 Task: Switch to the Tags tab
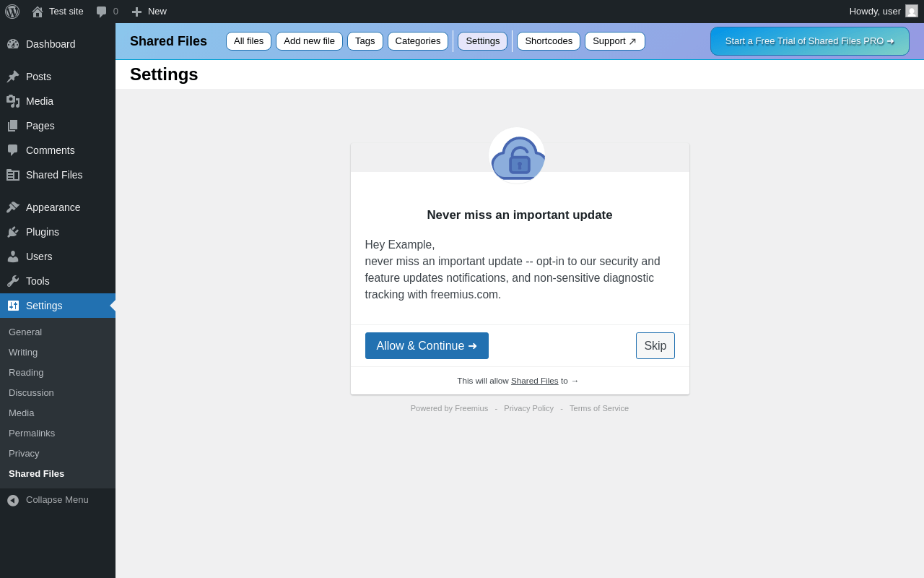[365, 41]
